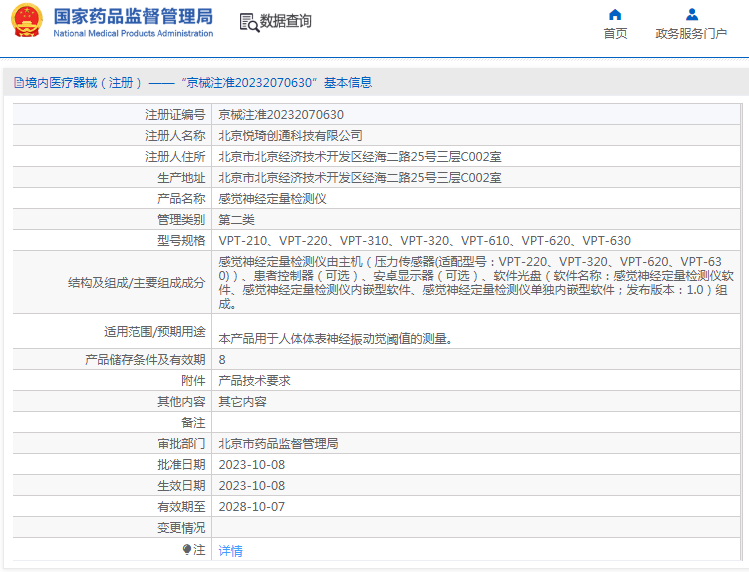The image size is (749, 572).
Task: Click the VPT-210 model specification row
Action: [x=425, y=240]
